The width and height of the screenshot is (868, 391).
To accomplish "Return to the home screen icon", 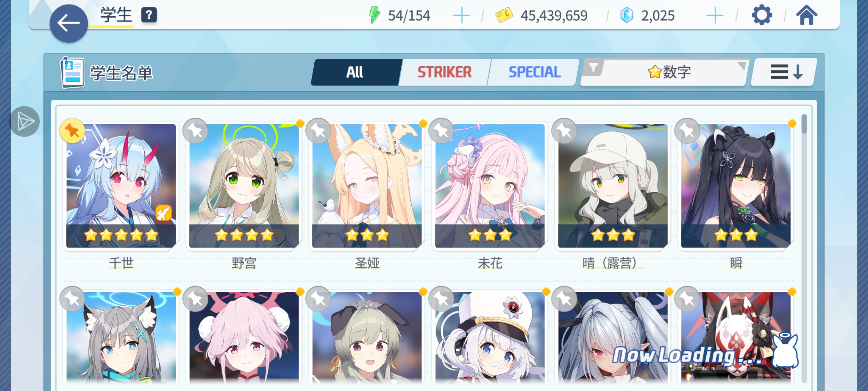I will tap(806, 15).
